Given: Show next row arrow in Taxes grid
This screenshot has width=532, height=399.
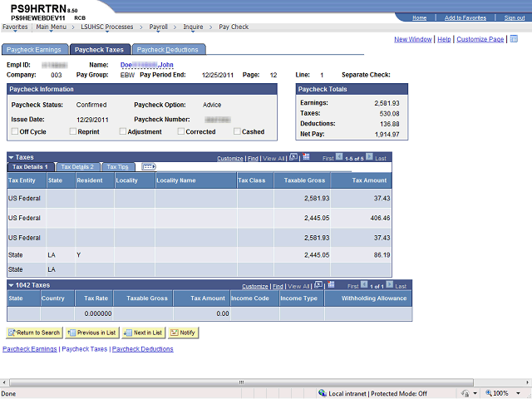Looking at the screenshot, I should (369, 157).
